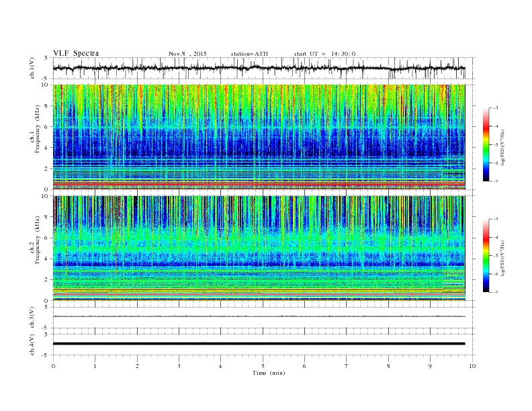This screenshot has width=532, height=411.
Task: Click the ch.1 Frequency (kHz) axis label
Action: click(35, 136)
